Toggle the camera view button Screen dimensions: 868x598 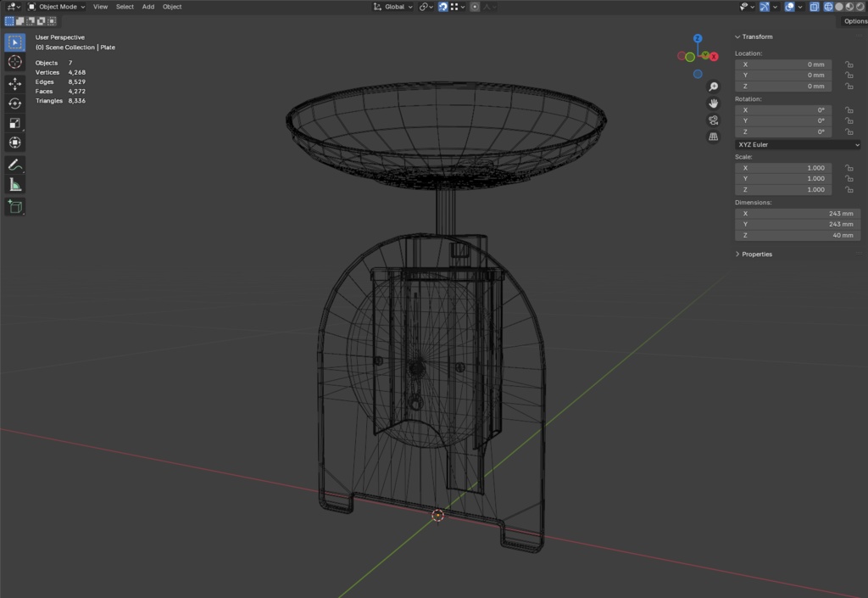pyautogui.click(x=713, y=120)
